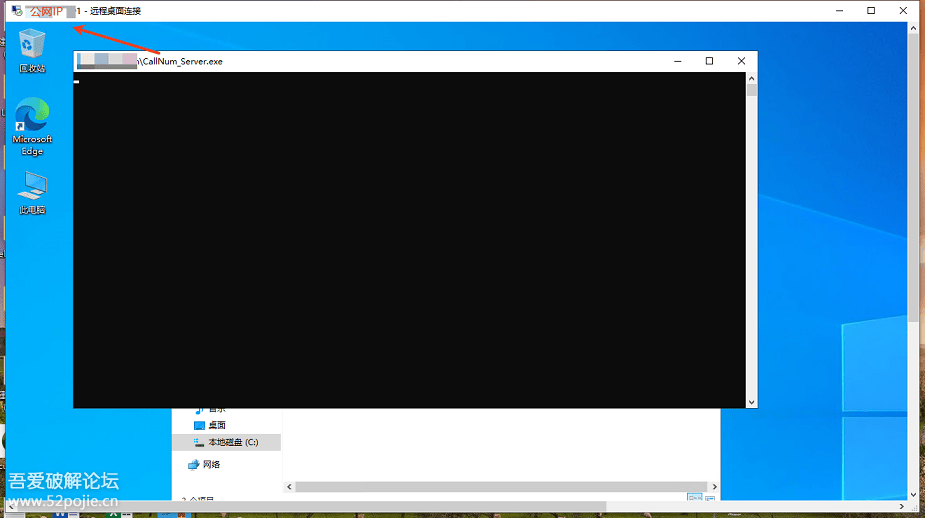Focus the black console output area

[410, 240]
